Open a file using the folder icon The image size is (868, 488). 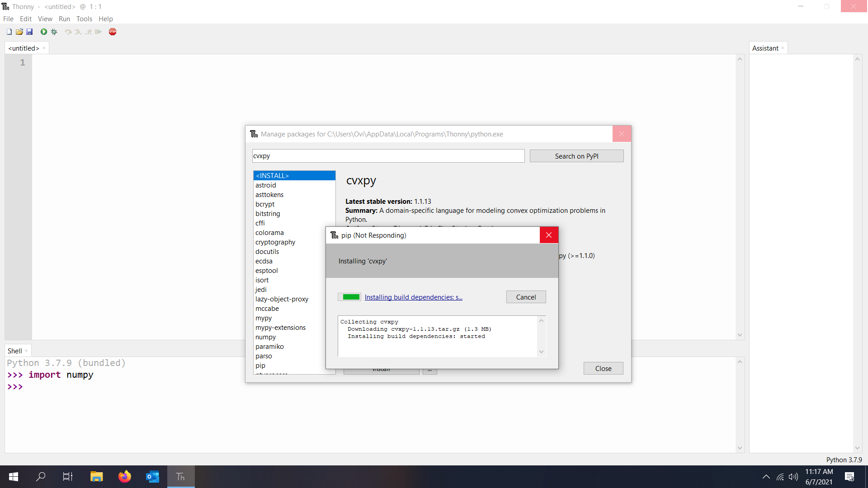19,32
